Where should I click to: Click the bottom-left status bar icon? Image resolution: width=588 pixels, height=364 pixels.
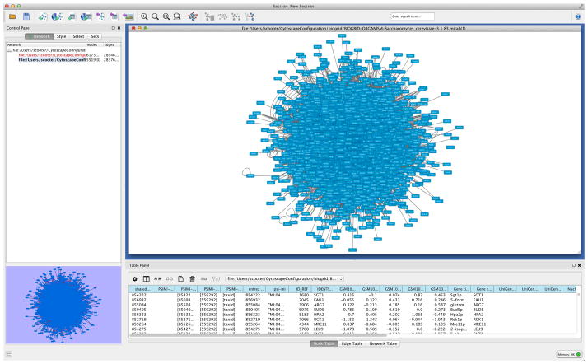pos(9,354)
